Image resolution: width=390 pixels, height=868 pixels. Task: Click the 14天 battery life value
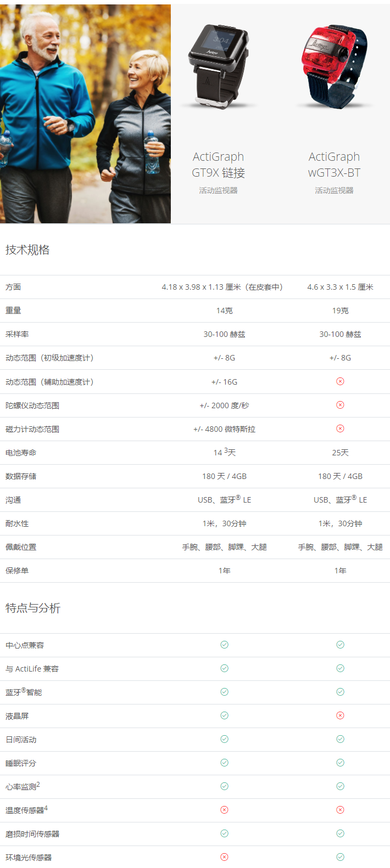[x=224, y=453]
